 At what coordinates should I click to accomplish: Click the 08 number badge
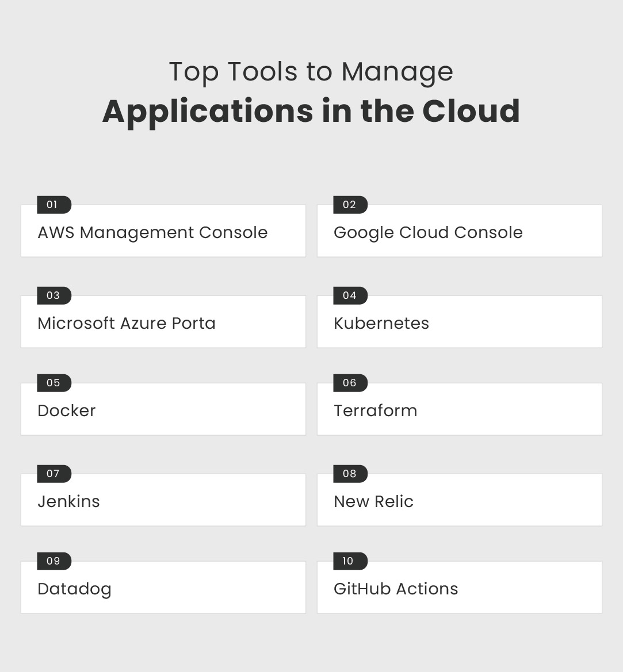[350, 474]
